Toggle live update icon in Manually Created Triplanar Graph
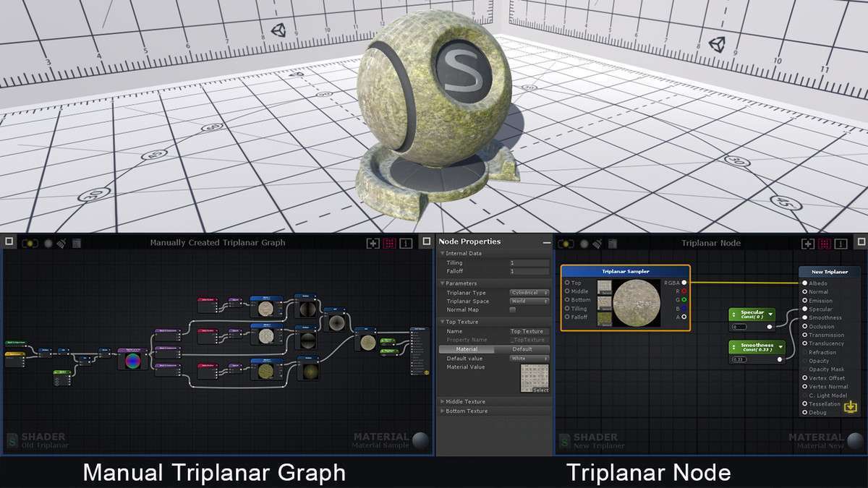 click(30, 244)
